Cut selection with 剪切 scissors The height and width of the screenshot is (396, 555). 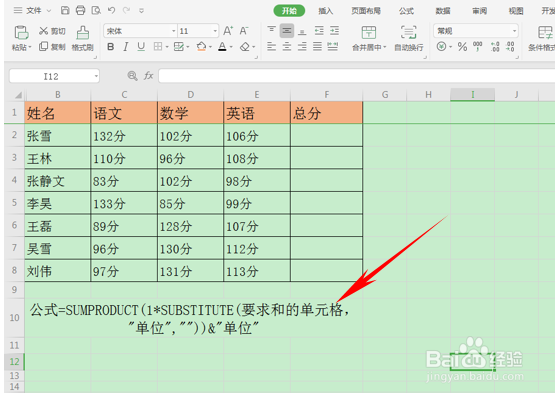(52, 31)
